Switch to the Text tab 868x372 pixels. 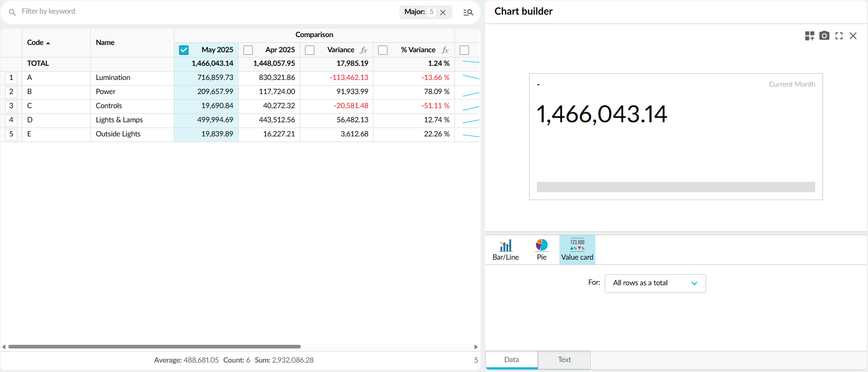pyautogui.click(x=564, y=359)
